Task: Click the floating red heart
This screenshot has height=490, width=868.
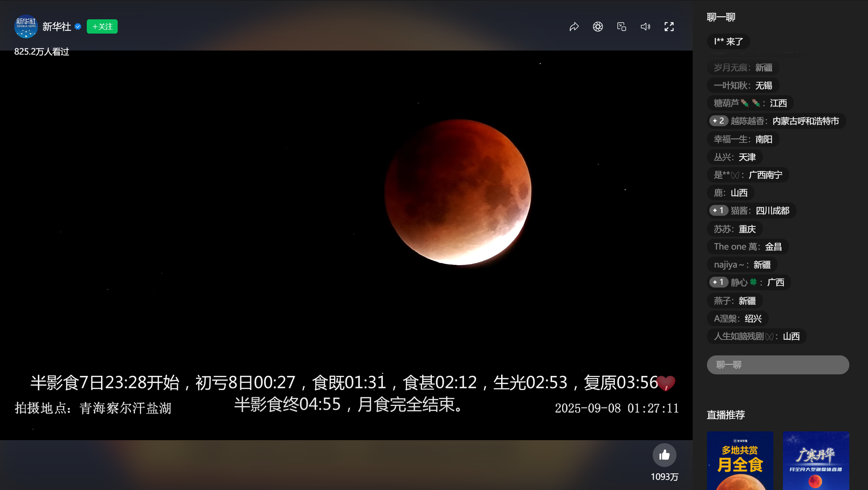Action: [666, 383]
